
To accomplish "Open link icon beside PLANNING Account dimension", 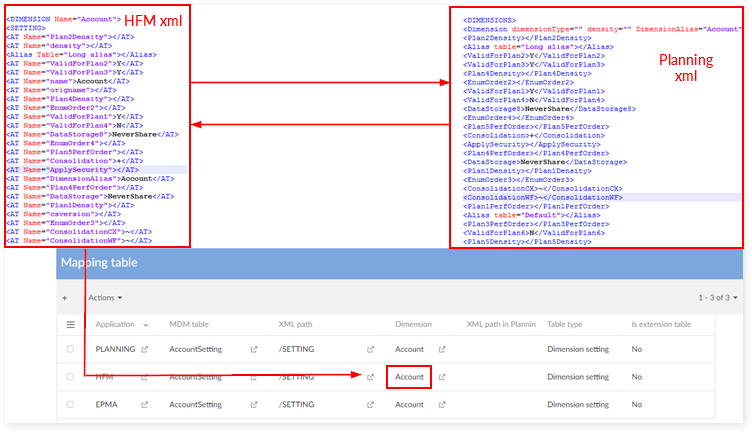I will 442,350.
